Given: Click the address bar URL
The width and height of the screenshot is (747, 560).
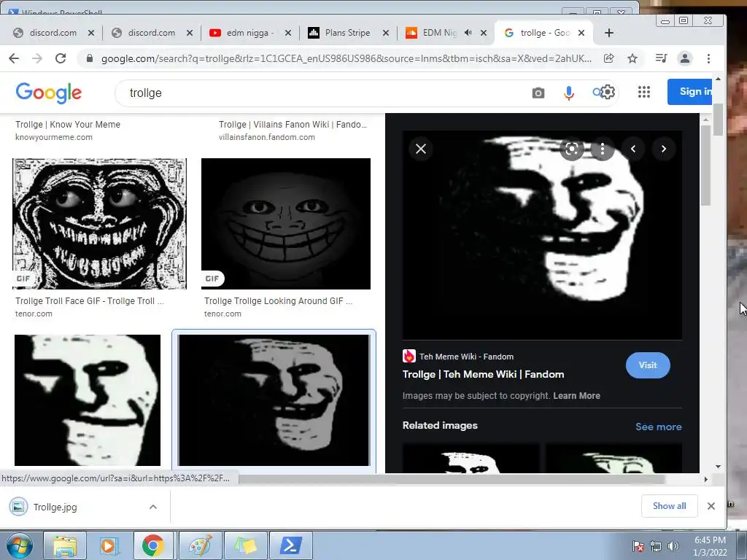Looking at the screenshot, I should pos(347,58).
